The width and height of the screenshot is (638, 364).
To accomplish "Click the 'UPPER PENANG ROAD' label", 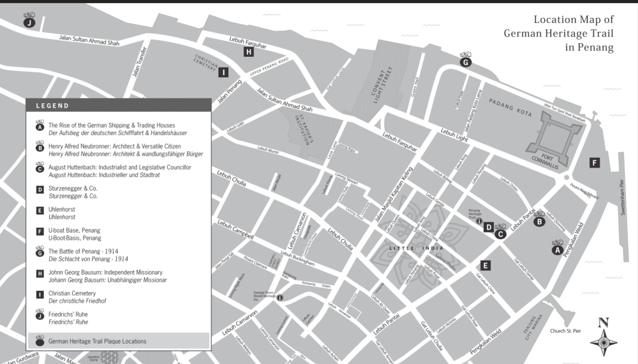I will point(269,67).
